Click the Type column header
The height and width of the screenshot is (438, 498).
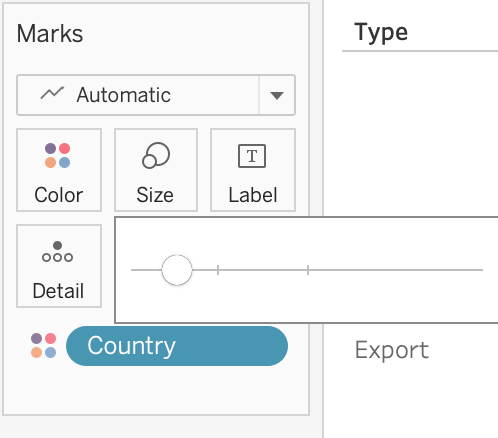click(x=381, y=32)
